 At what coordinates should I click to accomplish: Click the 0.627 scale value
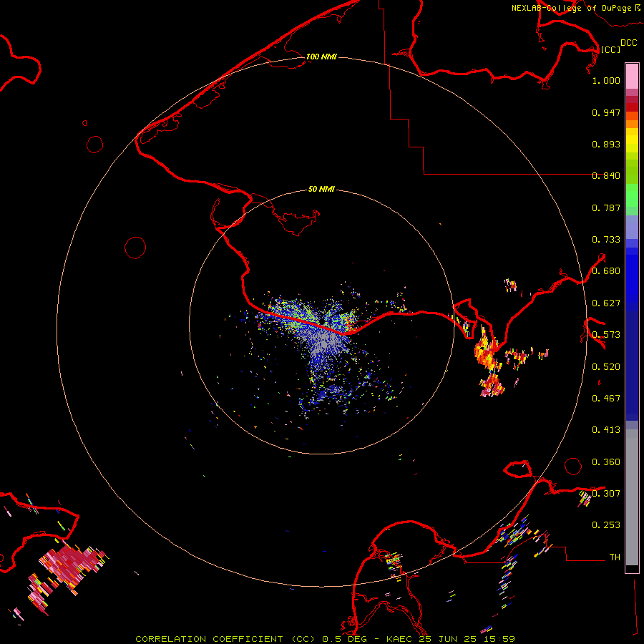(x=606, y=303)
